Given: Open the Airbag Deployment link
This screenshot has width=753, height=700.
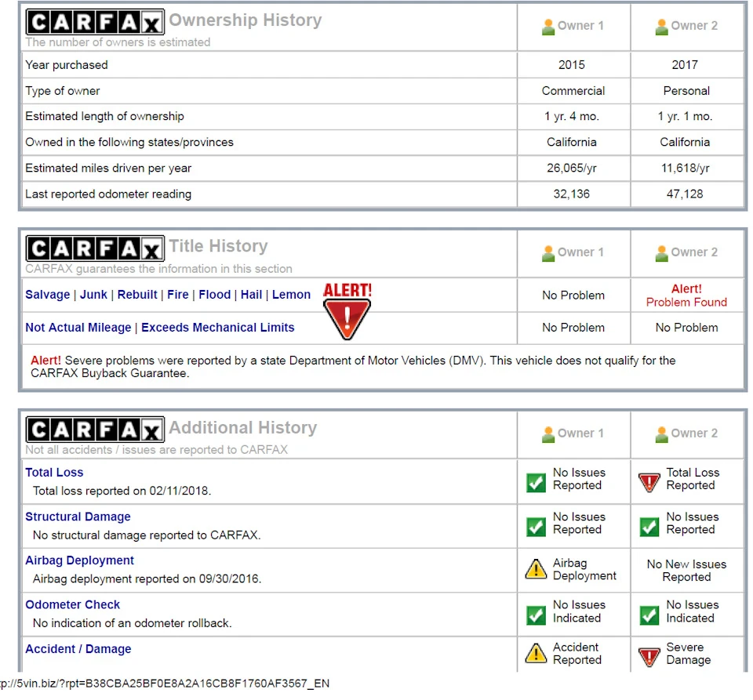Looking at the screenshot, I should pos(80,560).
